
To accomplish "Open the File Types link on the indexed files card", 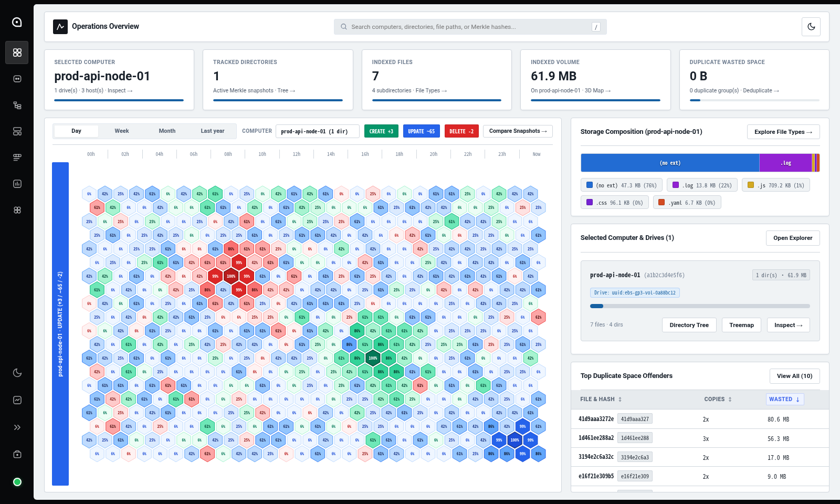I will [431, 90].
